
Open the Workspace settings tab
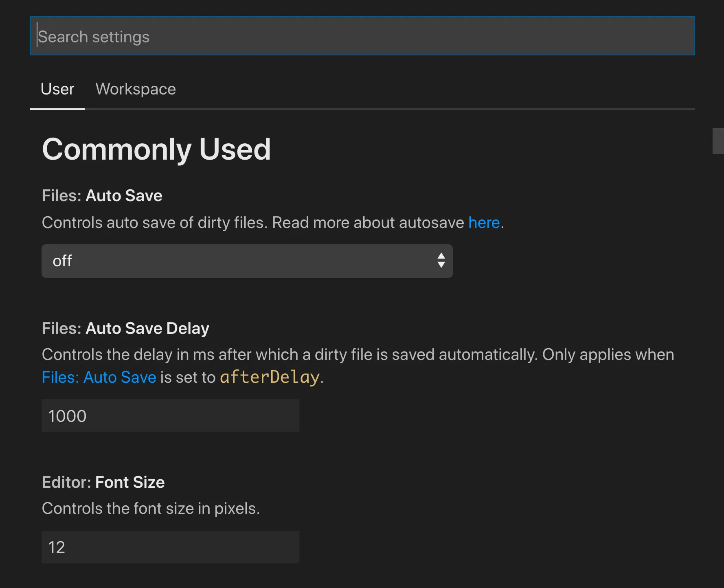(x=135, y=89)
